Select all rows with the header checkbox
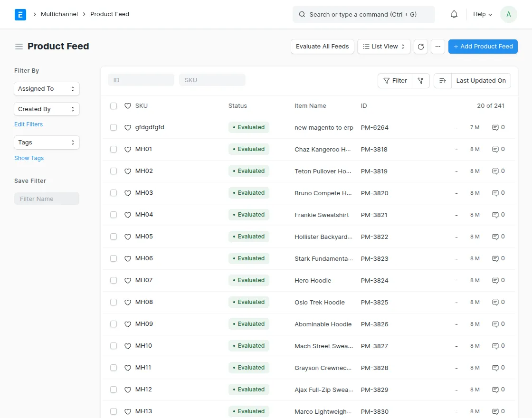The image size is (532, 418). [x=114, y=105]
